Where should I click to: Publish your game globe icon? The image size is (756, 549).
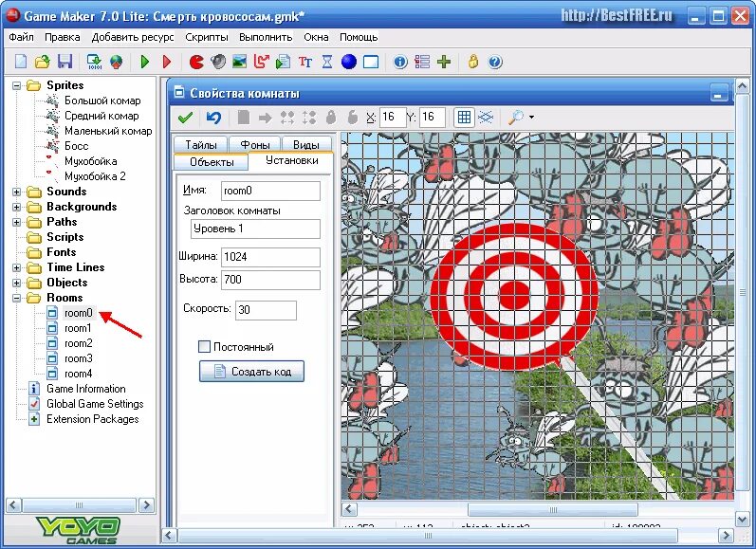pyautogui.click(x=116, y=62)
